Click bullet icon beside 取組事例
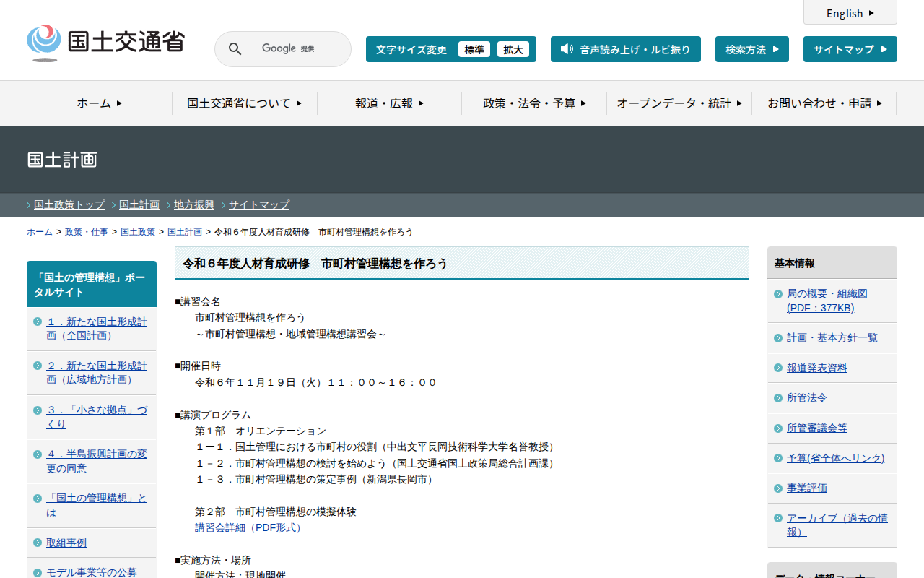This screenshot has width=924, height=578. [x=37, y=543]
